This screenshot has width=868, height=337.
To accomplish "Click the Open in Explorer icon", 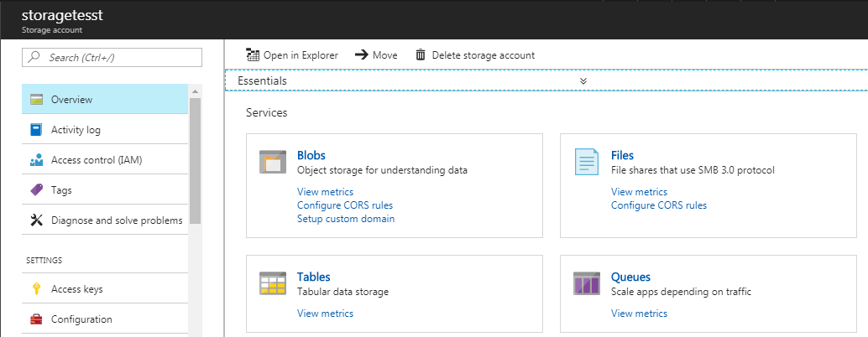I will pyautogui.click(x=253, y=54).
